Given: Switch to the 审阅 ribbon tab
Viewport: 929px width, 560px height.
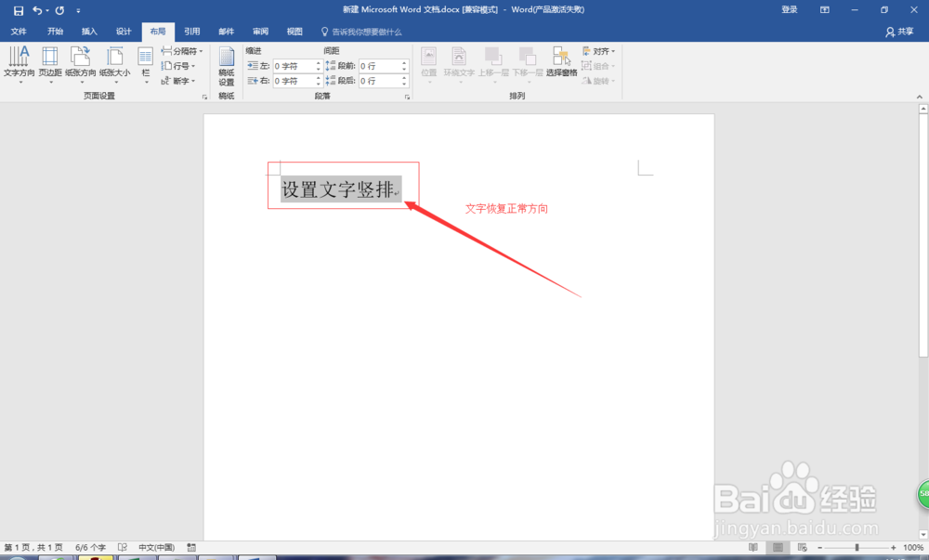Looking at the screenshot, I should pyautogui.click(x=259, y=31).
